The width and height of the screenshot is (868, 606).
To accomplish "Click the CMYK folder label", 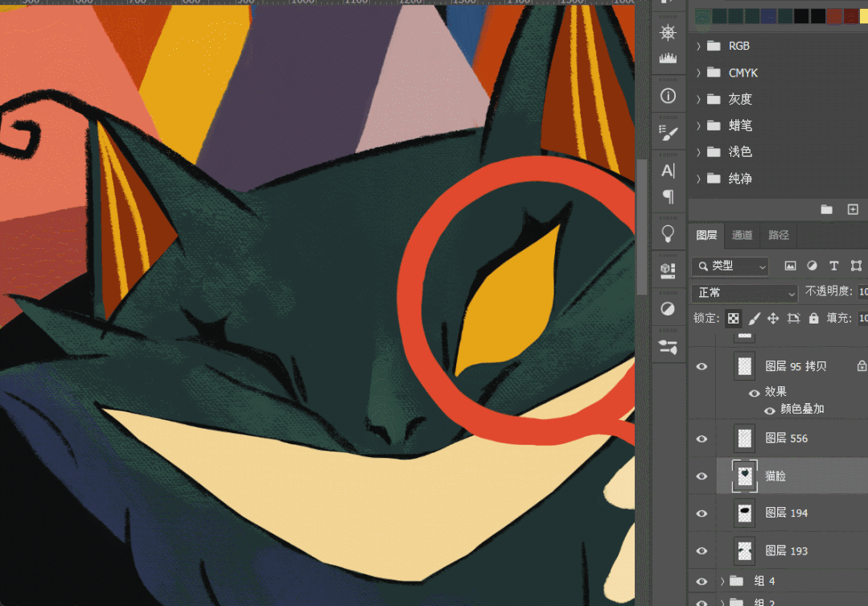I will click(x=743, y=73).
